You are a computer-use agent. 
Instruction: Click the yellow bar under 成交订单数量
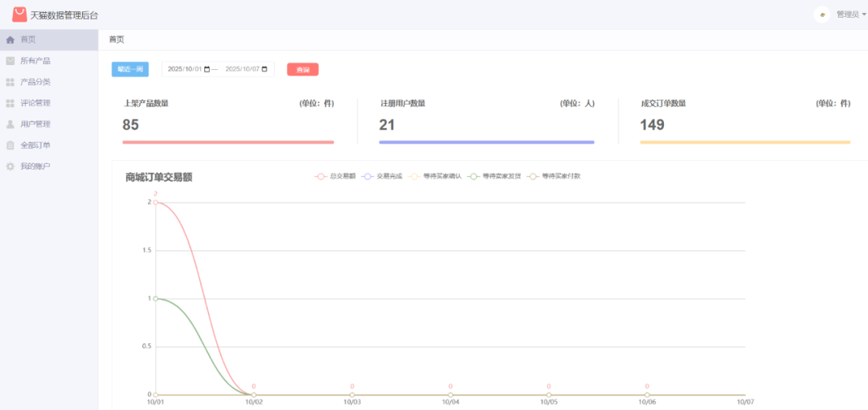745,142
